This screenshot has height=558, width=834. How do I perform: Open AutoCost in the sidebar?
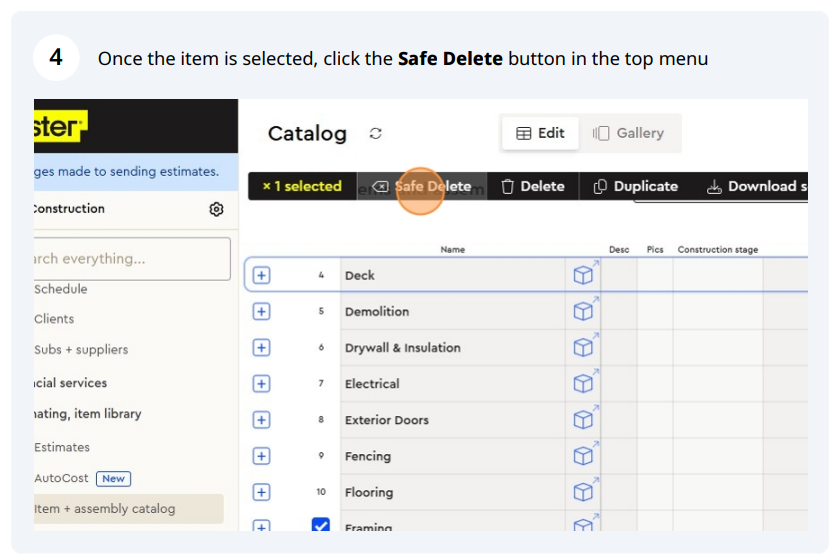61,478
